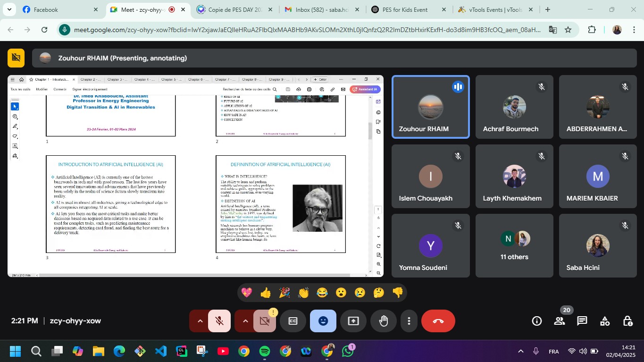Send thumbs up reaction
Viewport: 644px width, 362px height.
266,293
